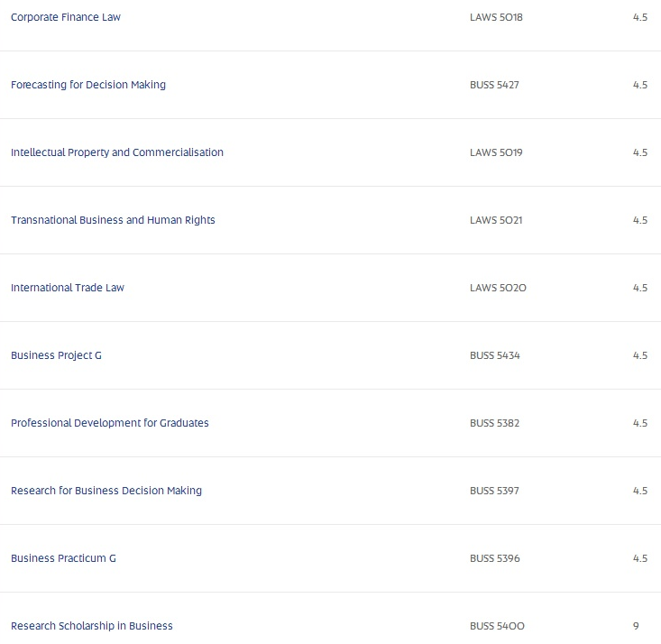Open Transnational Business and Human Rights

point(113,220)
